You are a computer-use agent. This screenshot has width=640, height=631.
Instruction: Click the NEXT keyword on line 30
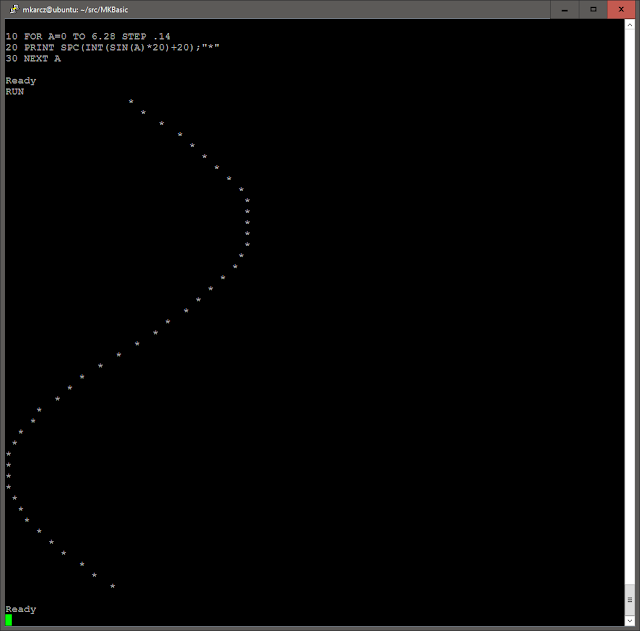point(36,58)
